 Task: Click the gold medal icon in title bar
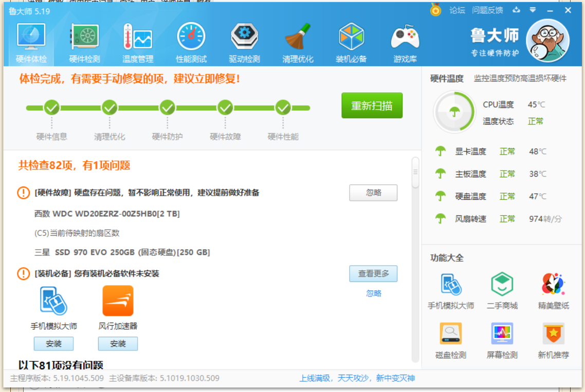tap(435, 9)
